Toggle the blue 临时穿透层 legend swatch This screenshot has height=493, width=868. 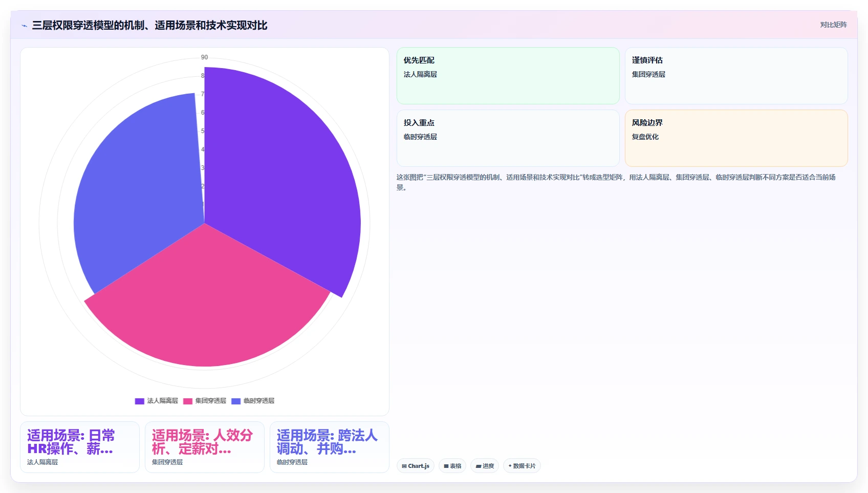click(x=236, y=401)
